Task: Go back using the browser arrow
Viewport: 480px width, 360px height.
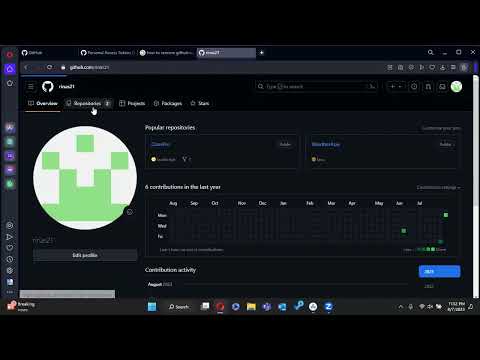Action: 26,67
